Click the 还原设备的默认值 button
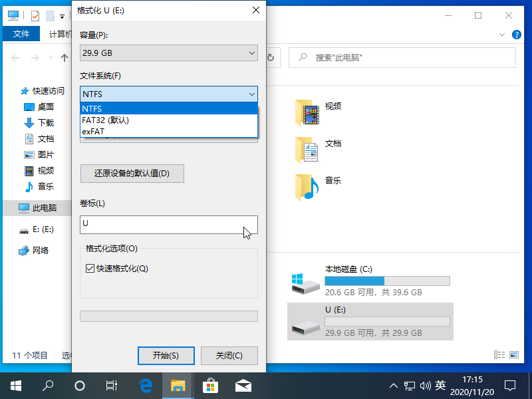Viewport: 532px width, 399px height. coord(132,173)
